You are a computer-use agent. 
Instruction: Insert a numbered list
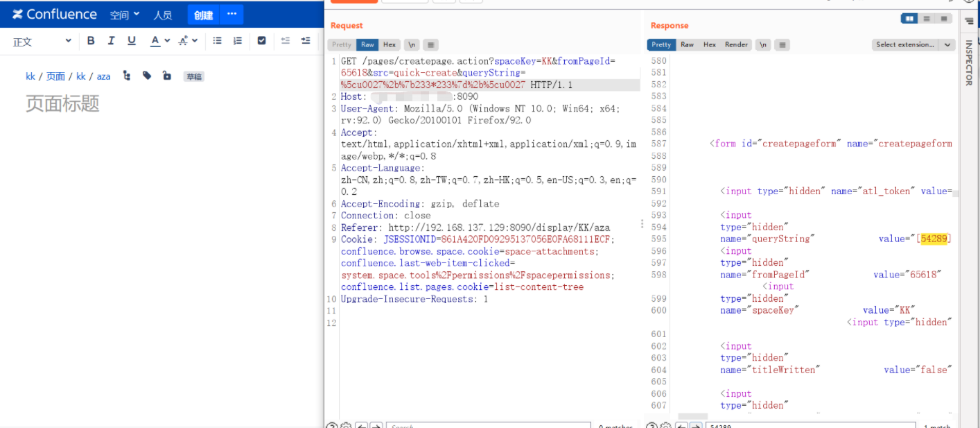tap(238, 41)
